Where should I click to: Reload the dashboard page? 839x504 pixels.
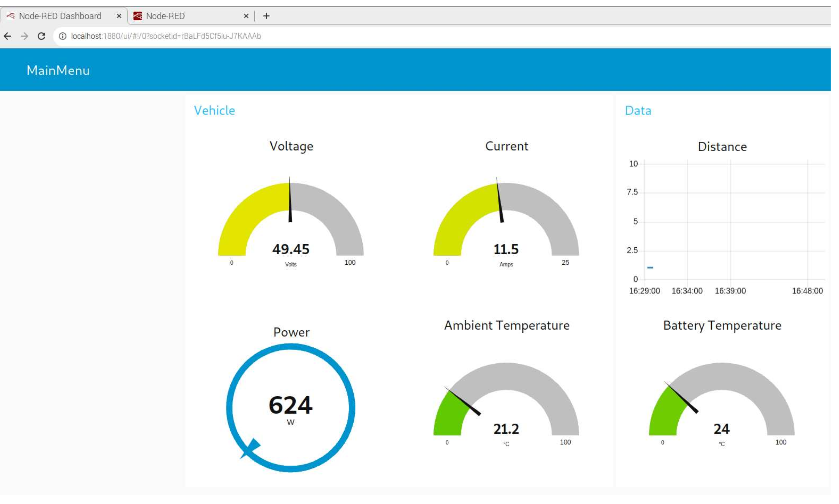[x=41, y=36]
